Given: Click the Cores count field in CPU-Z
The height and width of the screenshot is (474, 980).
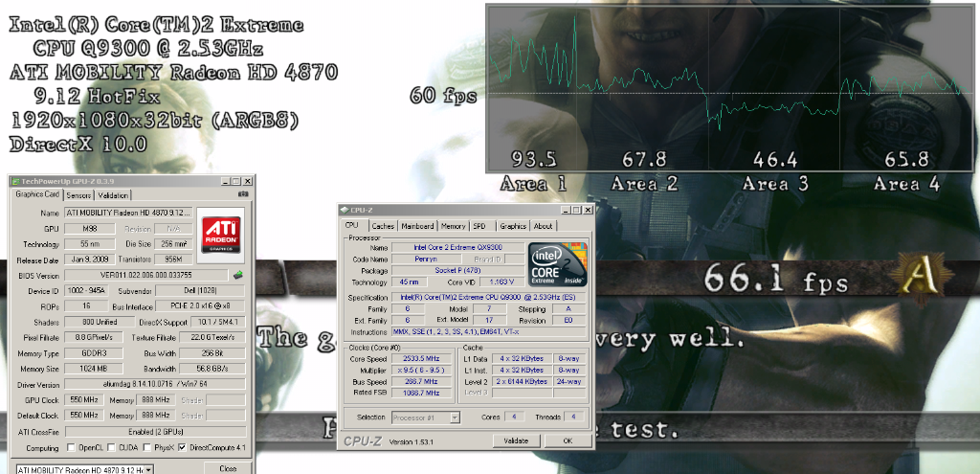Looking at the screenshot, I should coord(513,418).
